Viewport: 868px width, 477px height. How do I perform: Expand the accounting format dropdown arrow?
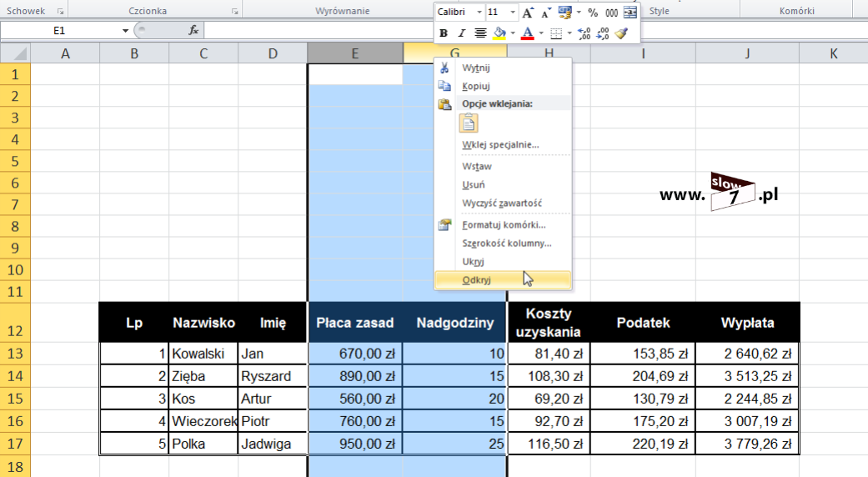(579, 13)
